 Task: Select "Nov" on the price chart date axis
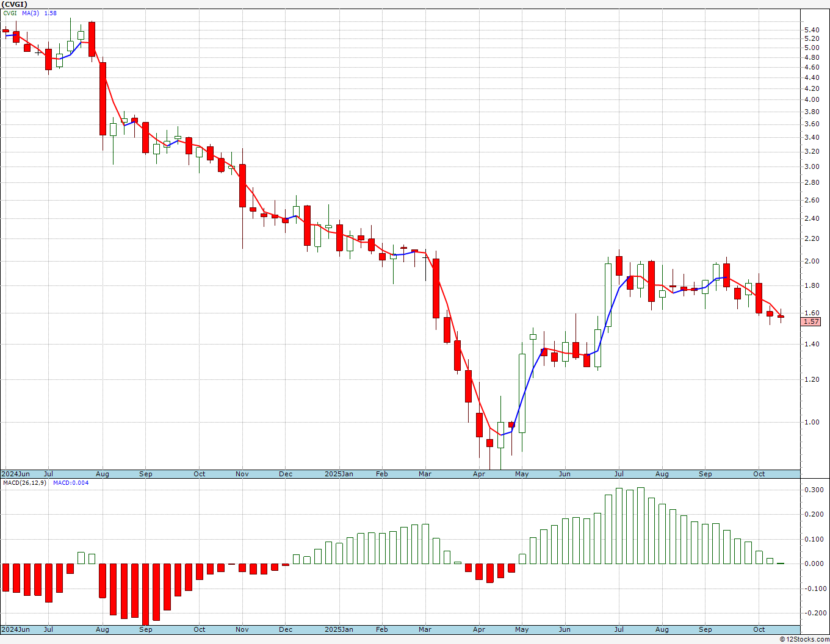click(x=242, y=474)
